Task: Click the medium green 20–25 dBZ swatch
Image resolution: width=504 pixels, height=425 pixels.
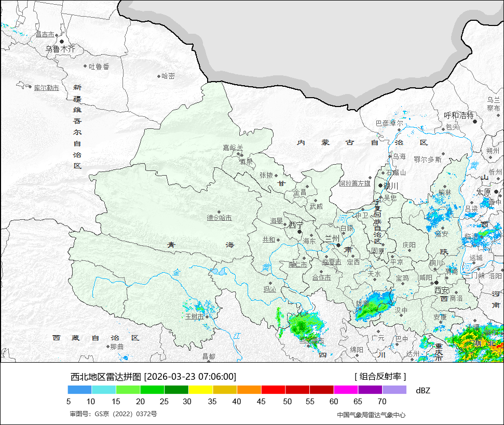Action: 153,390
